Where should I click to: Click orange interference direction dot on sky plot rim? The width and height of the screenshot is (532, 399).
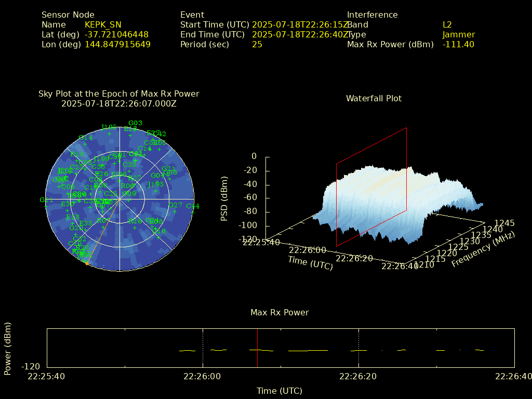pyautogui.click(x=87, y=263)
